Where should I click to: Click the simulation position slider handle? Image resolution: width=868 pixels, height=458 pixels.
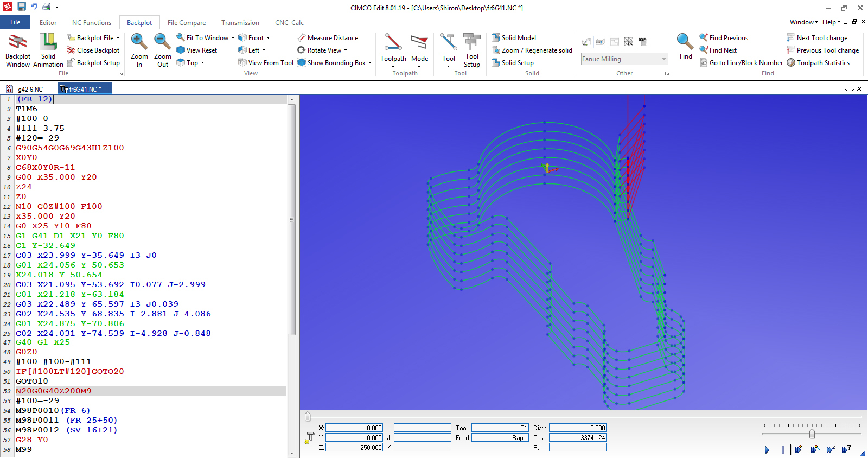308,417
